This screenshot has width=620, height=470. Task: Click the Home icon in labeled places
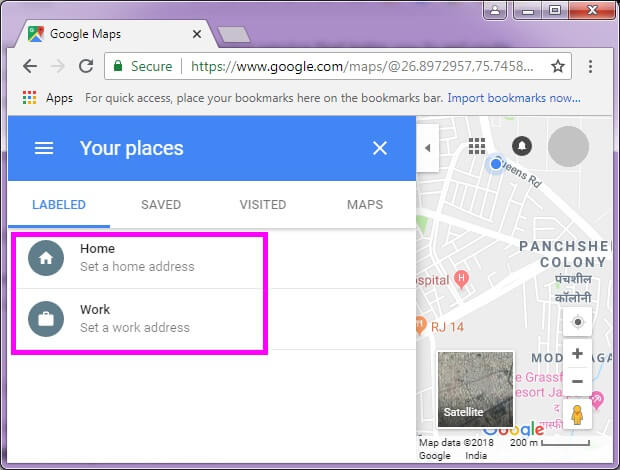click(46, 258)
